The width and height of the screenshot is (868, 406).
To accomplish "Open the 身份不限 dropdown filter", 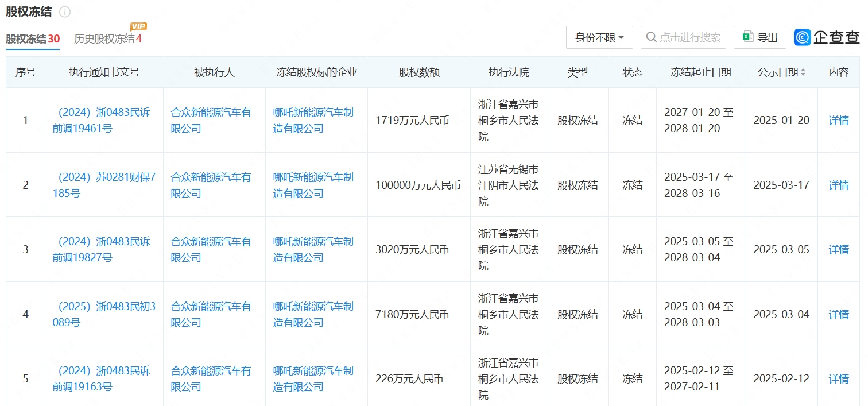I will tap(599, 37).
